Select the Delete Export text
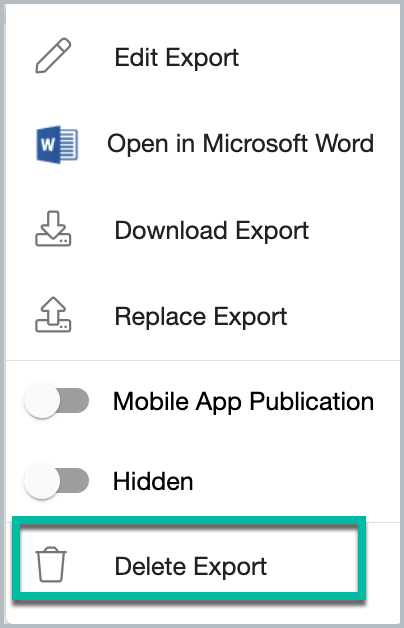Image resolution: width=404 pixels, height=628 pixels. click(x=191, y=566)
